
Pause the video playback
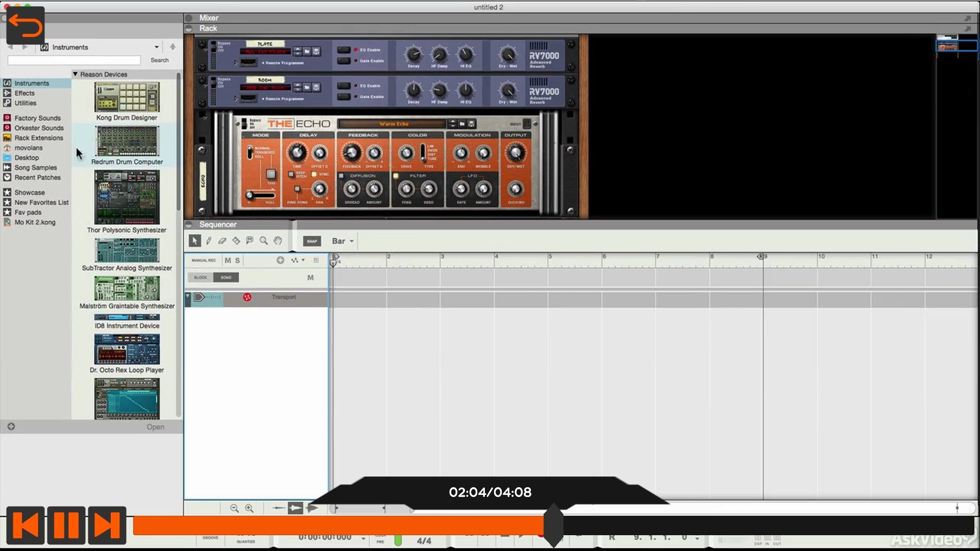click(66, 525)
